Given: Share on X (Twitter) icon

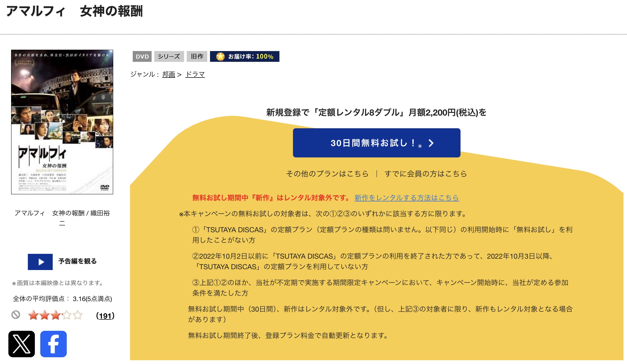Looking at the screenshot, I should [x=22, y=344].
